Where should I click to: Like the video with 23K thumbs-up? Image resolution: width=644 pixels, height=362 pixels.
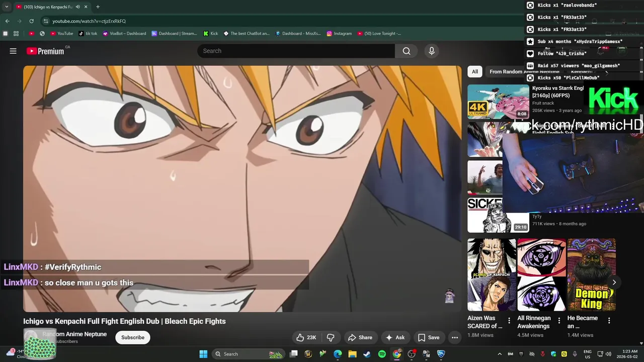(306, 337)
